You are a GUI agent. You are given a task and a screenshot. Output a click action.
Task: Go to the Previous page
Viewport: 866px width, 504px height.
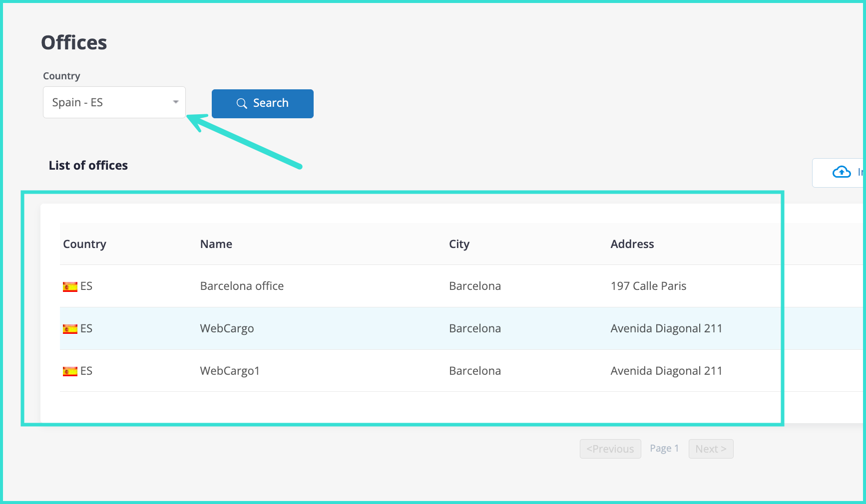point(610,449)
